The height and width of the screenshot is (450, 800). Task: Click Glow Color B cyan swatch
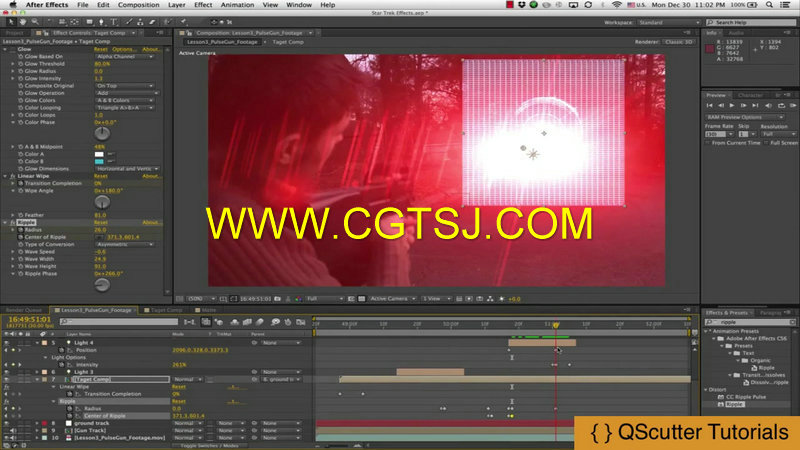pos(99,161)
